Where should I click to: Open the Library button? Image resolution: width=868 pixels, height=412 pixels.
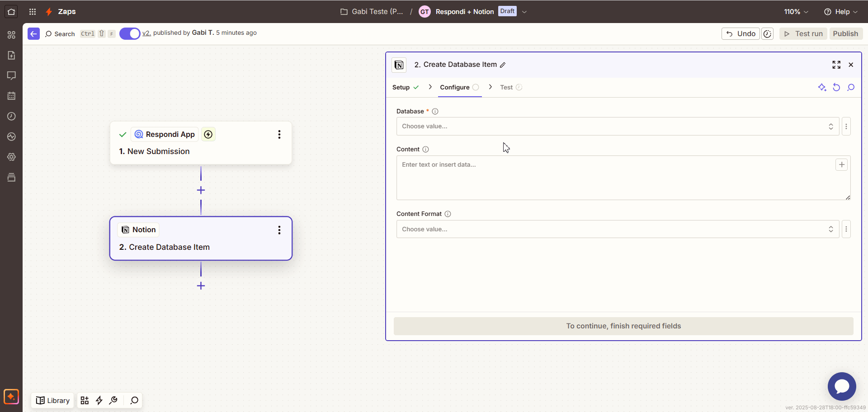click(x=53, y=400)
